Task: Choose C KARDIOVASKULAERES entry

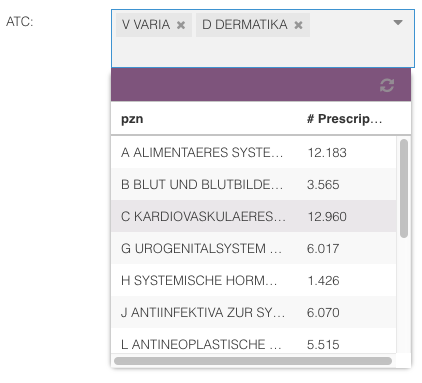Action: point(253,216)
